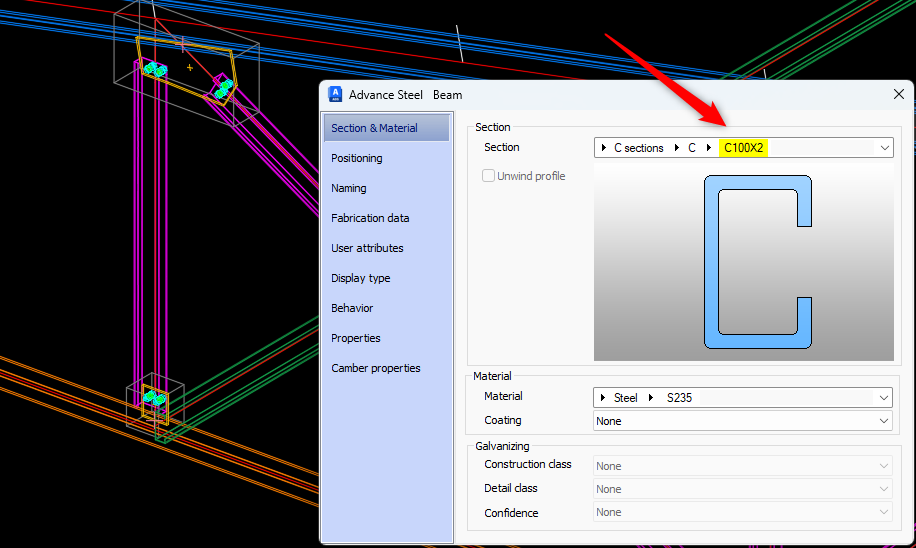Open the Section & Material tab
Image resolution: width=916 pixels, height=548 pixels.
(387, 128)
